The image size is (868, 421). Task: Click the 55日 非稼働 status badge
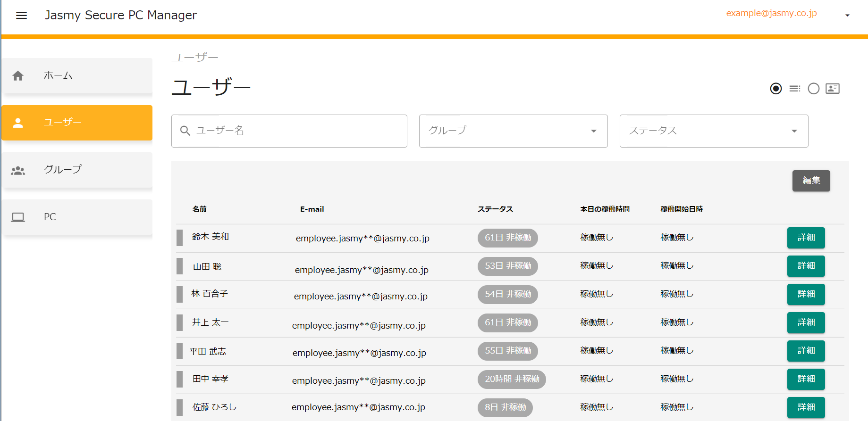[508, 351]
